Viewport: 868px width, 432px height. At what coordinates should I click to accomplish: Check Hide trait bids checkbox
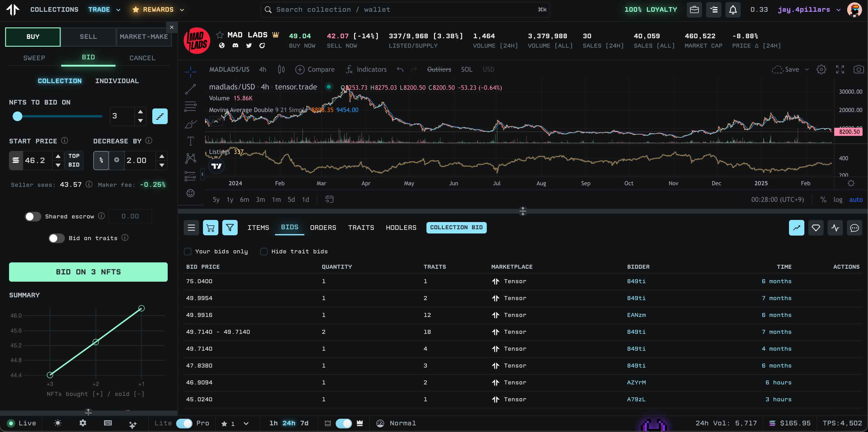tap(264, 251)
